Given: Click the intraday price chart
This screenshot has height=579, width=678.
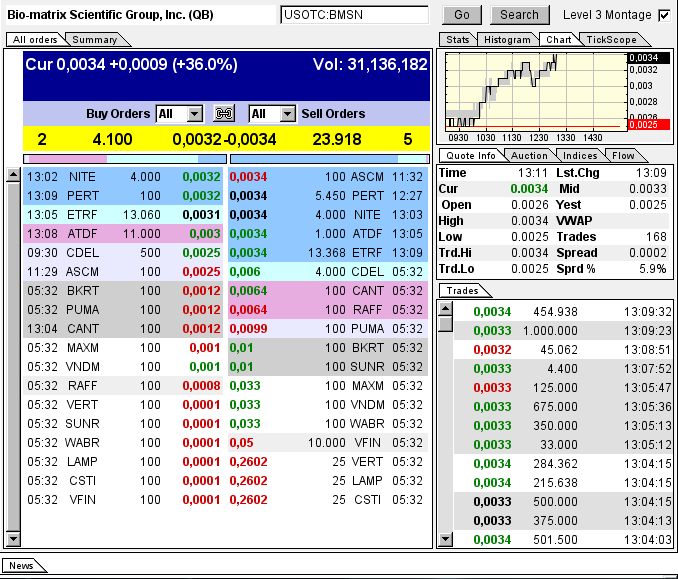Looking at the screenshot, I should (x=536, y=92).
